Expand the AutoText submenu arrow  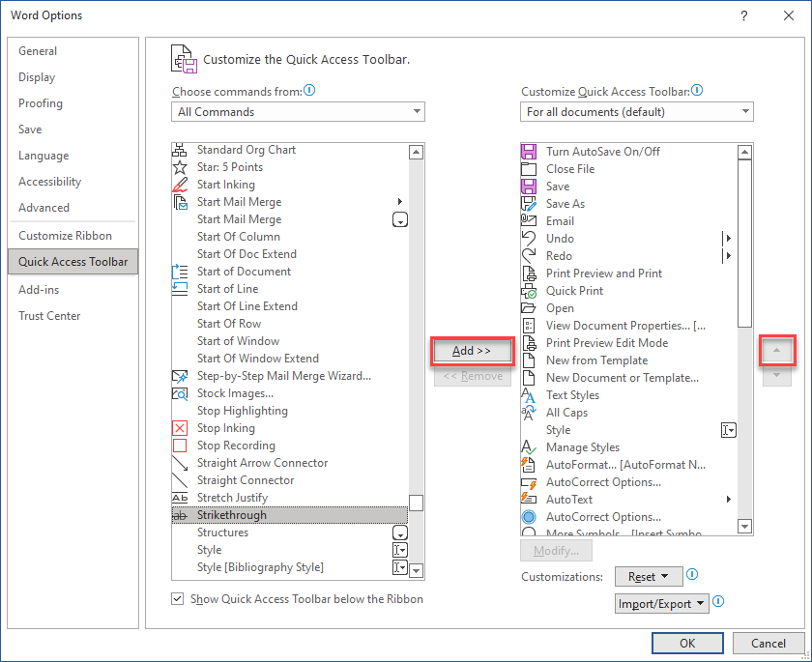click(x=729, y=500)
